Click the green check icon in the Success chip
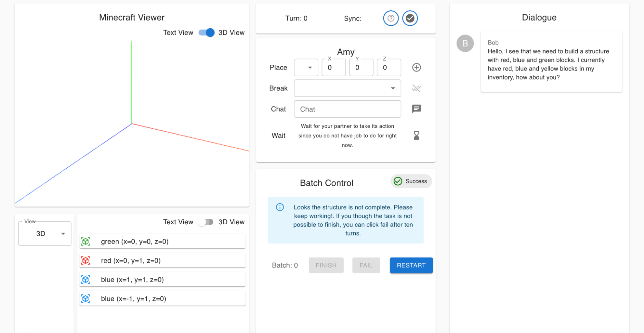 398,181
